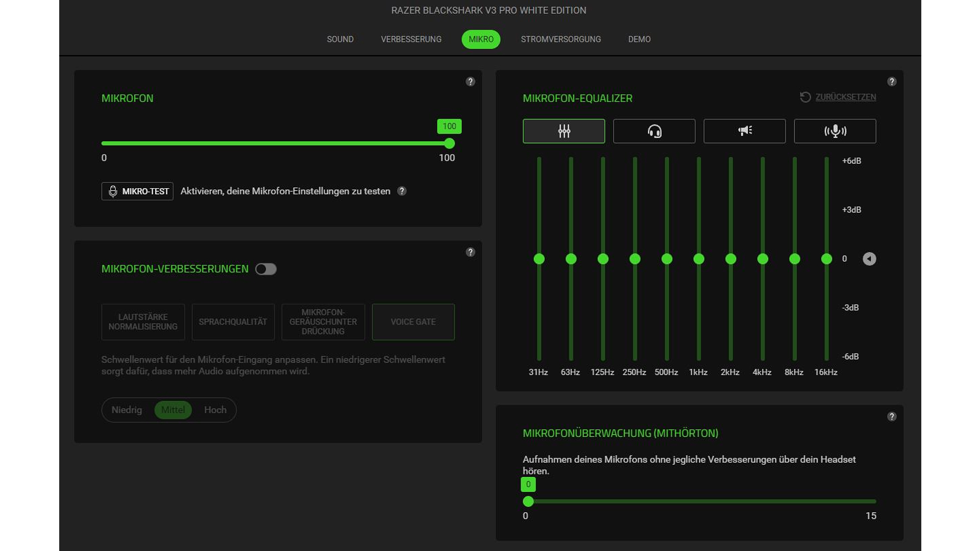Click the +3dB equalizer scale label

(851, 210)
